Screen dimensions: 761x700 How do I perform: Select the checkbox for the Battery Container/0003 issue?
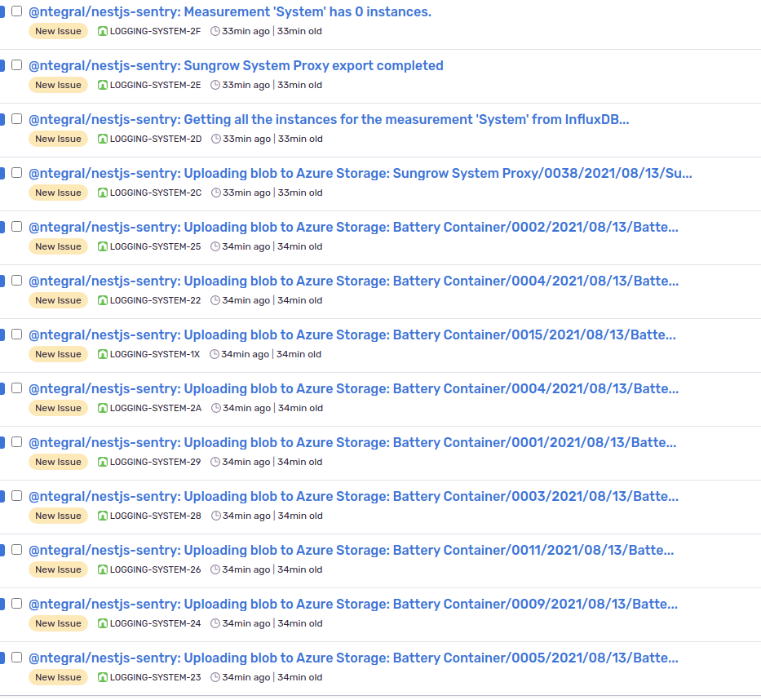[x=17, y=496]
